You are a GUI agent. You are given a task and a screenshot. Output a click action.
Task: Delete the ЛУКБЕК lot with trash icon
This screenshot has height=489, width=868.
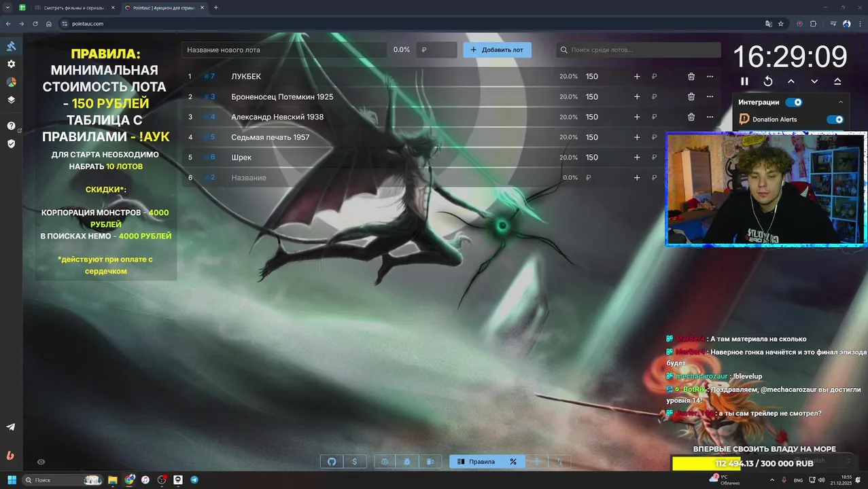(691, 77)
